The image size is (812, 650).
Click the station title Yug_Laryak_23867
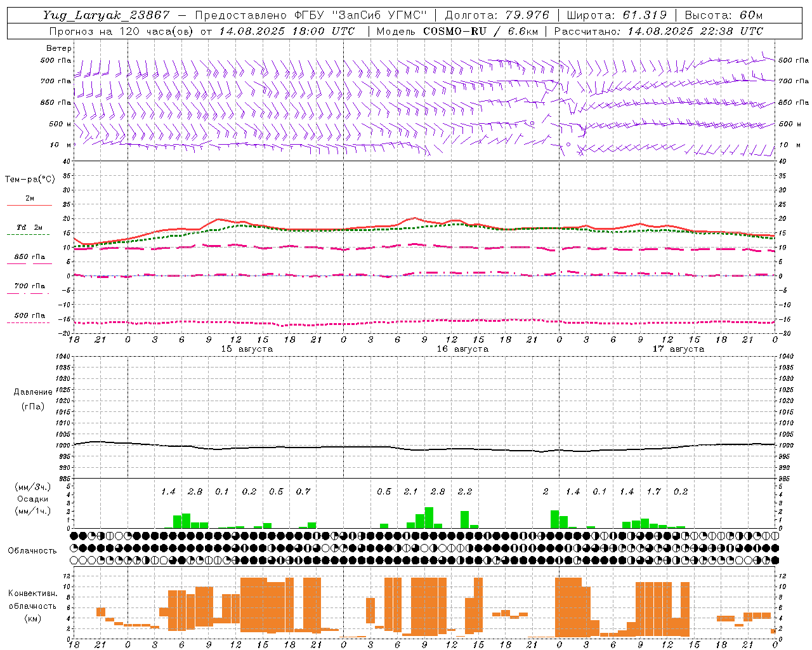(x=107, y=15)
